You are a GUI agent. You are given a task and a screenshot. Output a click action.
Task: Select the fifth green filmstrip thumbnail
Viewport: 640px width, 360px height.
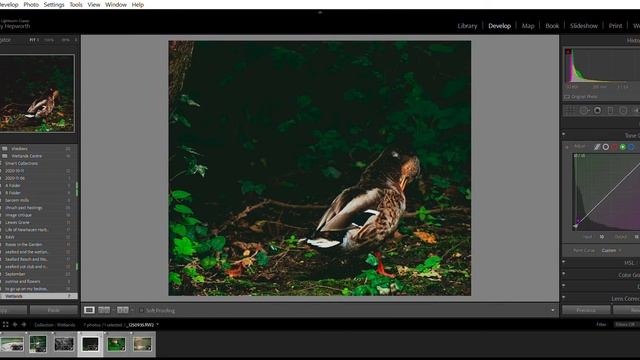click(x=116, y=344)
